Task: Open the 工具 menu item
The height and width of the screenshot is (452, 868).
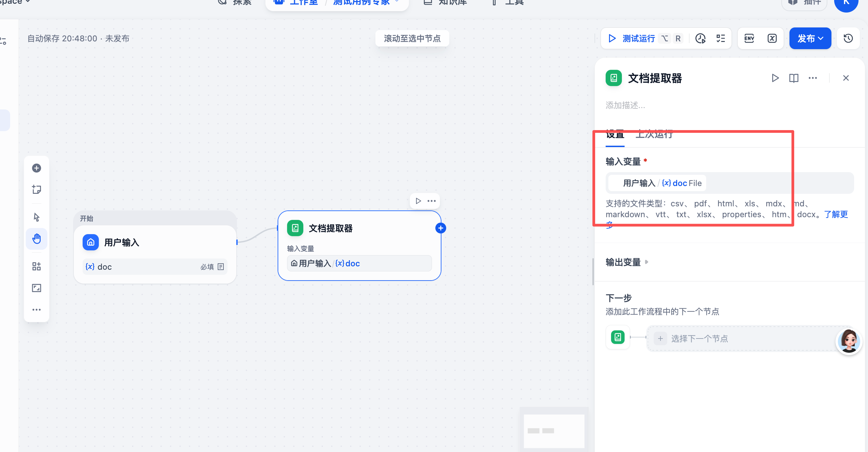Action: coord(508,3)
